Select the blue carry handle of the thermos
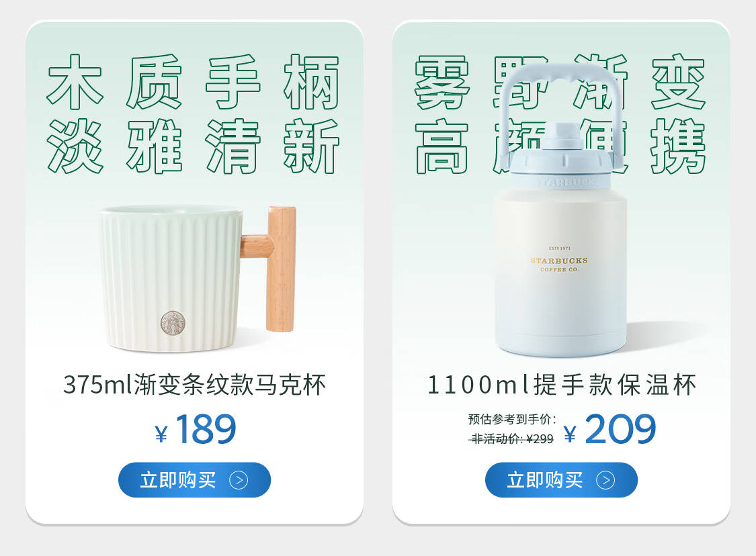Image resolution: width=756 pixels, height=556 pixels. tap(559, 111)
